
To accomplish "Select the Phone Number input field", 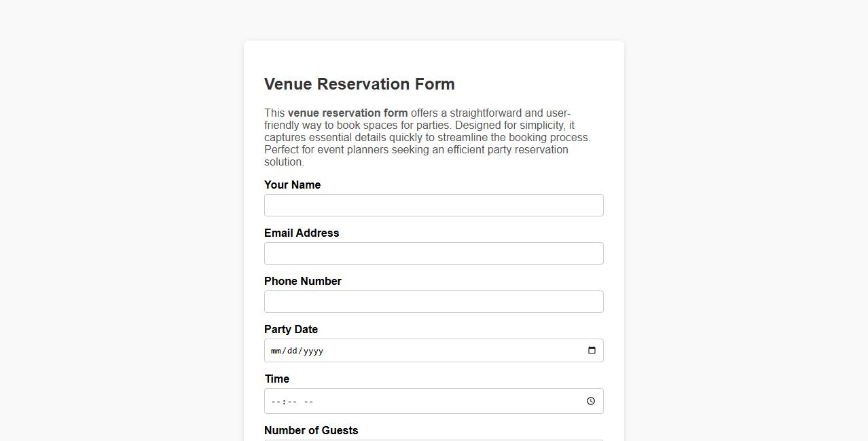I will tap(433, 301).
